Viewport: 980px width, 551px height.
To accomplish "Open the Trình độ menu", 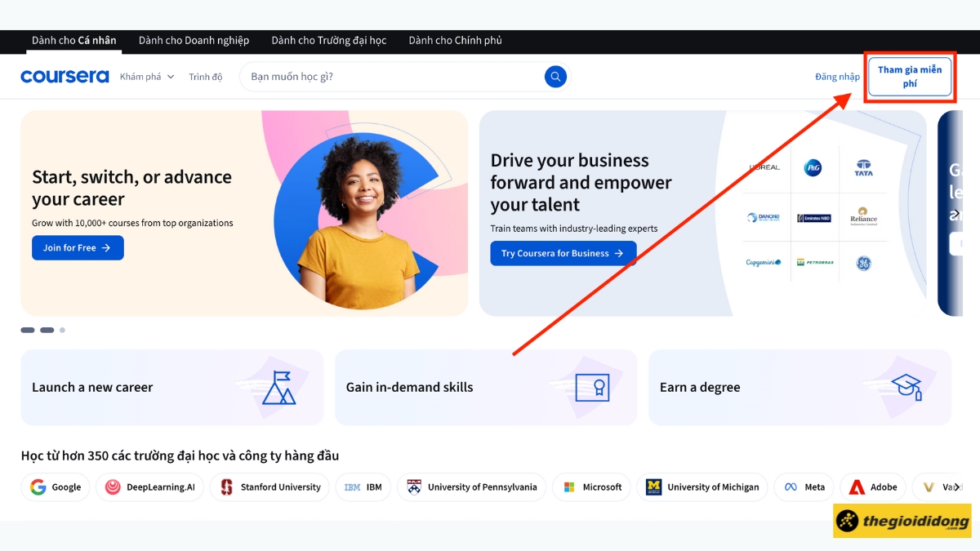I will pyautogui.click(x=206, y=76).
